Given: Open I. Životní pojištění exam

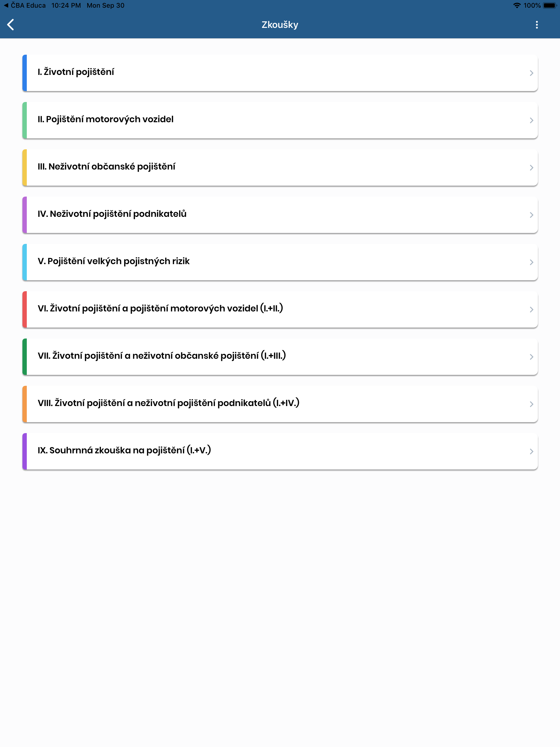Looking at the screenshot, I should pos(280,73).
